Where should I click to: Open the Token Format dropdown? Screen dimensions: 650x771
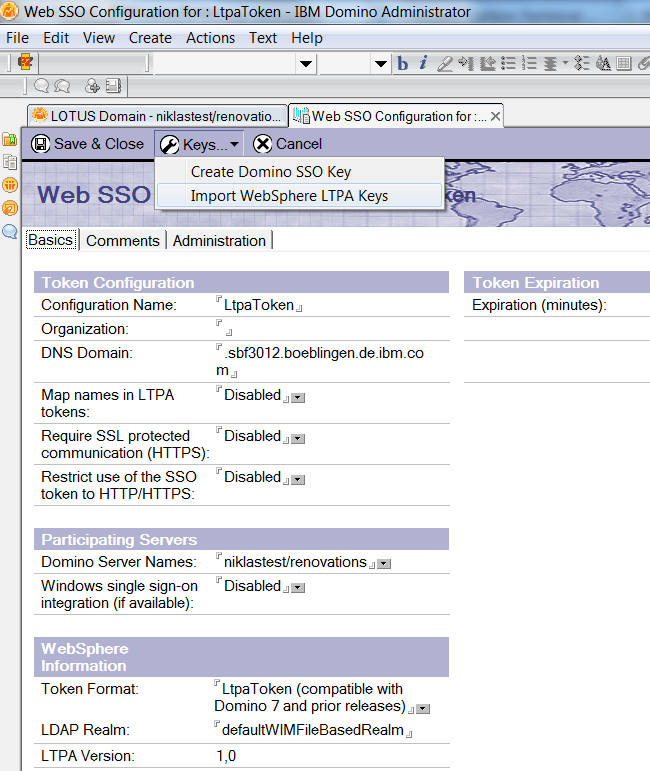click(423, 709)
